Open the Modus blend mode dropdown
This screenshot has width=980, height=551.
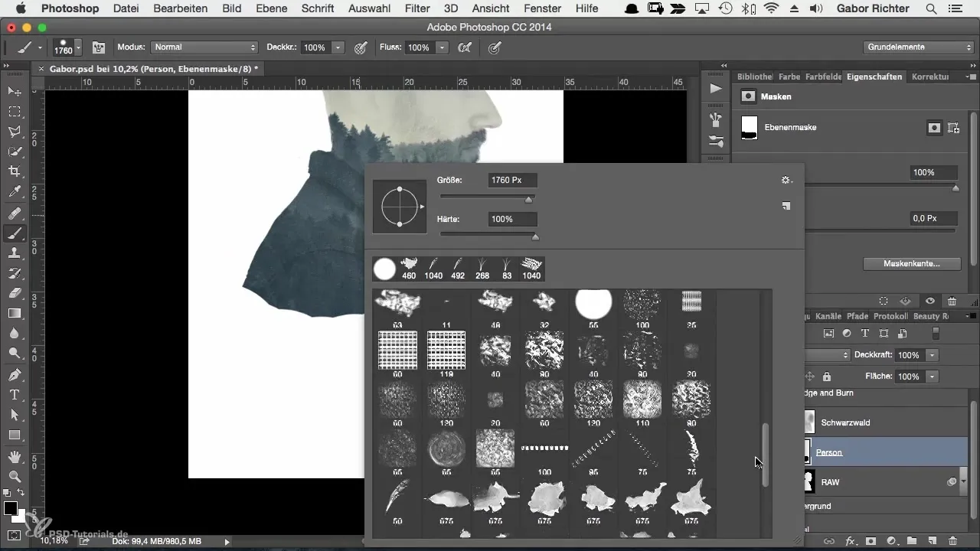click(204, 47)
